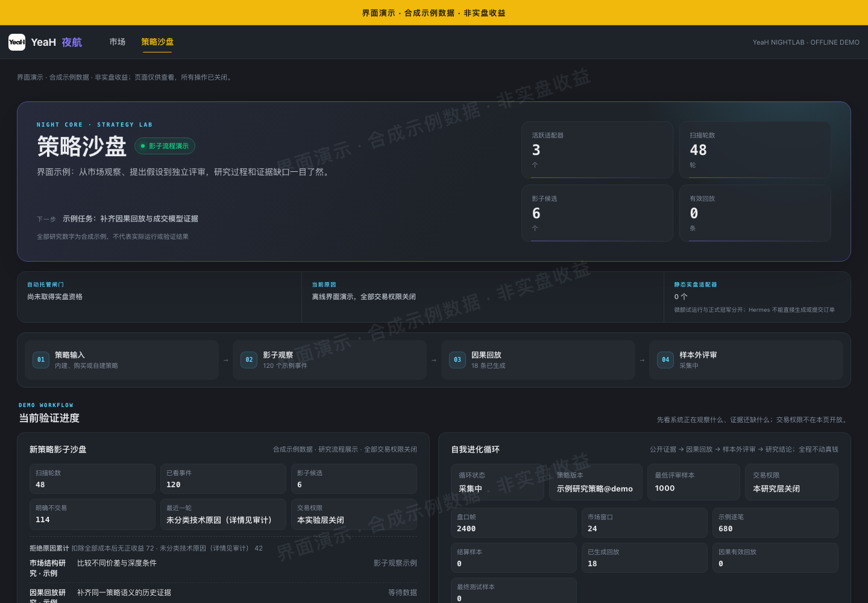
Task: Click the 已看事件 120 tile
Action: (223, 479)
